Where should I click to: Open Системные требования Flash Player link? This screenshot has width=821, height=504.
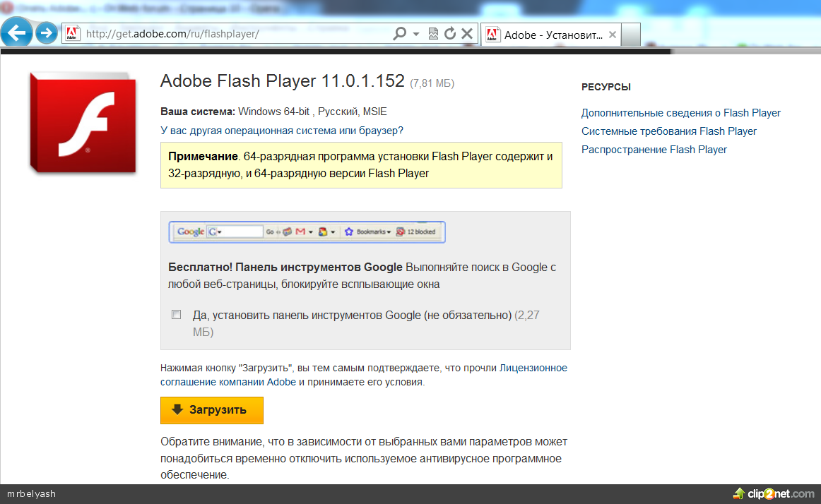(668, 131)
